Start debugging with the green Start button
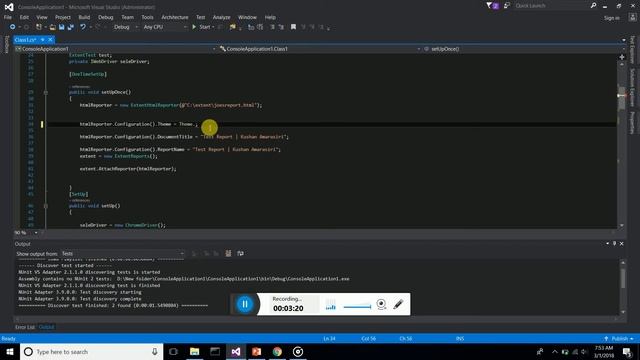Image resolution: width=640 pixels, height=360 pixels. [201, 27]
